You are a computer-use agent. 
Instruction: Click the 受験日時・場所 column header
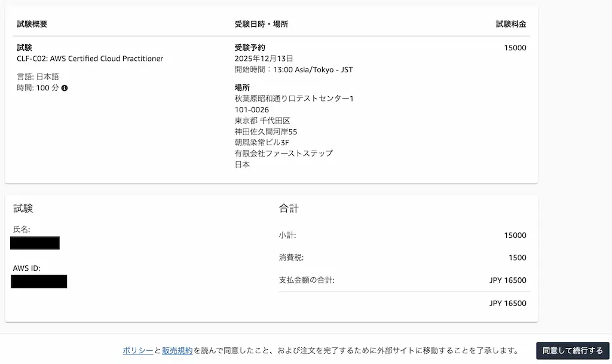pyautogui.click(x=261, y=24)
